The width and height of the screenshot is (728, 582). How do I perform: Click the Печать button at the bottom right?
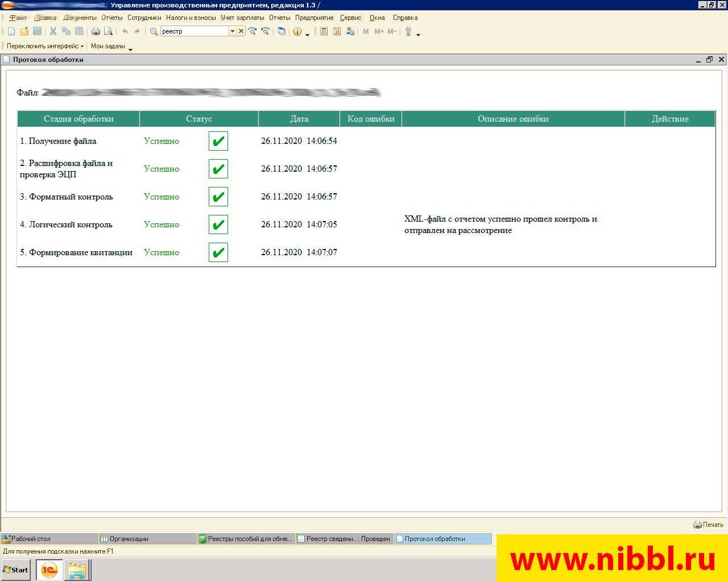click(x=708, y=525)
